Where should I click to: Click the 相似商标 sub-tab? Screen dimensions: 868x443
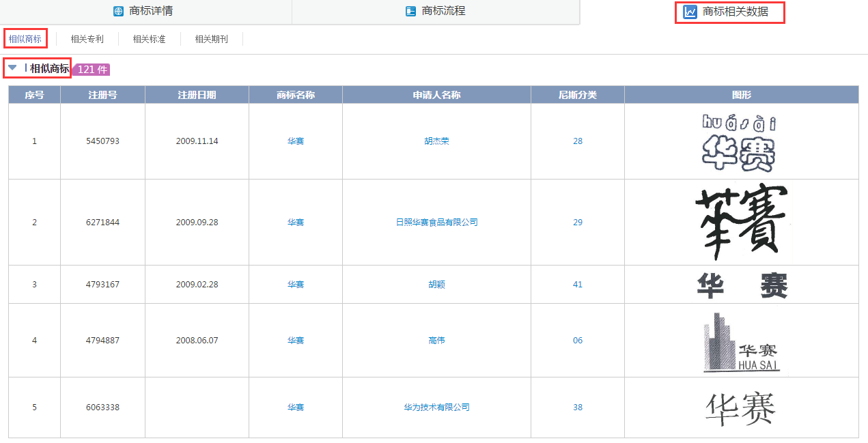25,40
